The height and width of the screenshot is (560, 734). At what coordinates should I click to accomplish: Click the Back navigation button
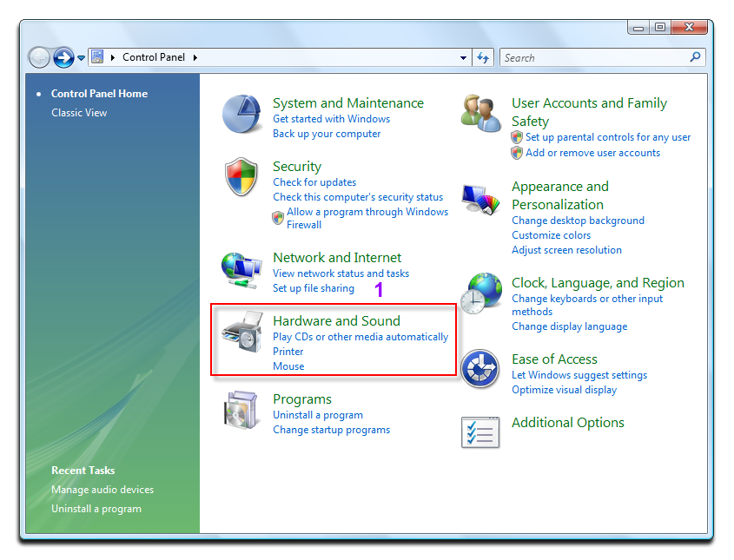point(40,58)
